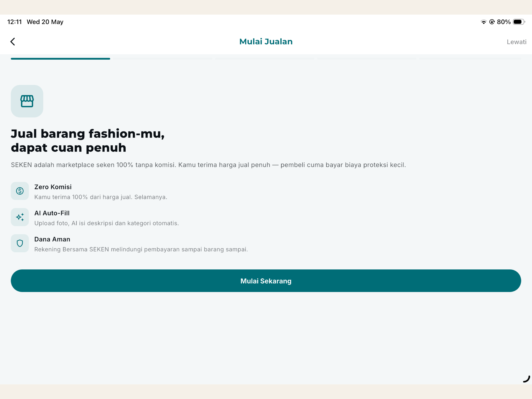Tap the Zero Komisi dollar coin icon

point(20,191)
